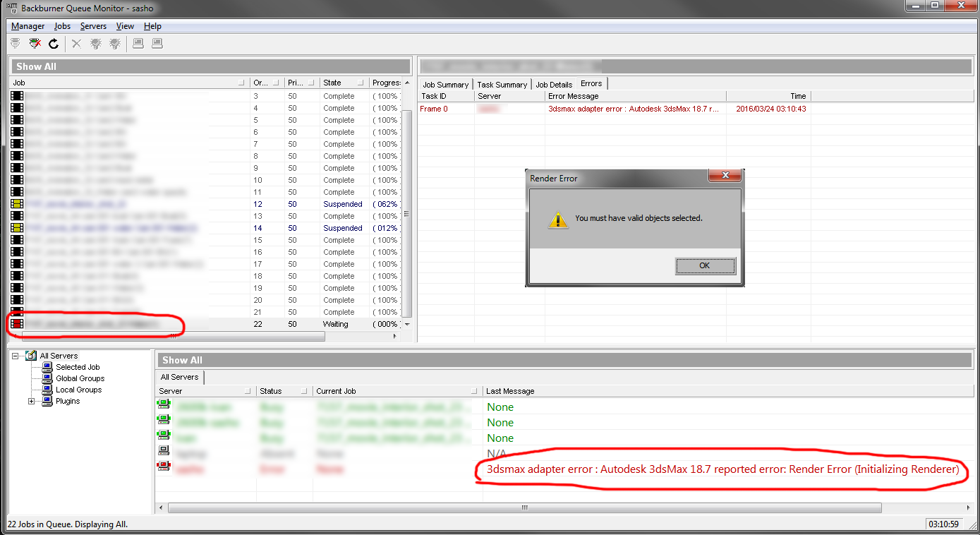
Task: Click the red server icon in the Error row
Action: (x=164, y=466)
